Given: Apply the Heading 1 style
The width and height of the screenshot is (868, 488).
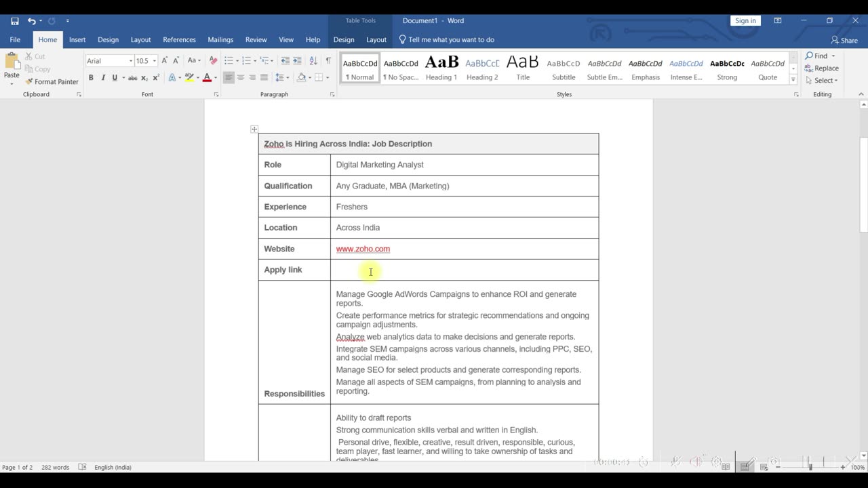Looking at the screenshot, I should tap(441, 68).
